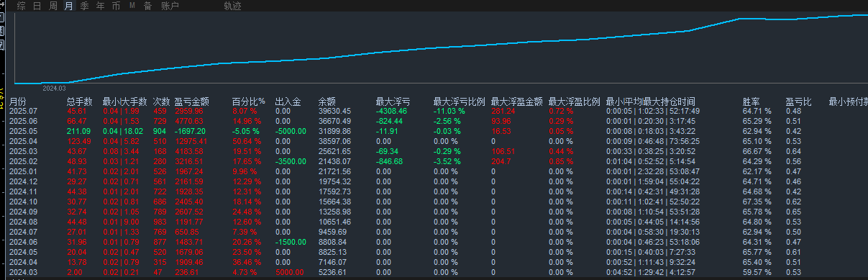The image size is (868, 280).
Task: Sort by the 百分比% column header
Action: (x=248, y=101)
